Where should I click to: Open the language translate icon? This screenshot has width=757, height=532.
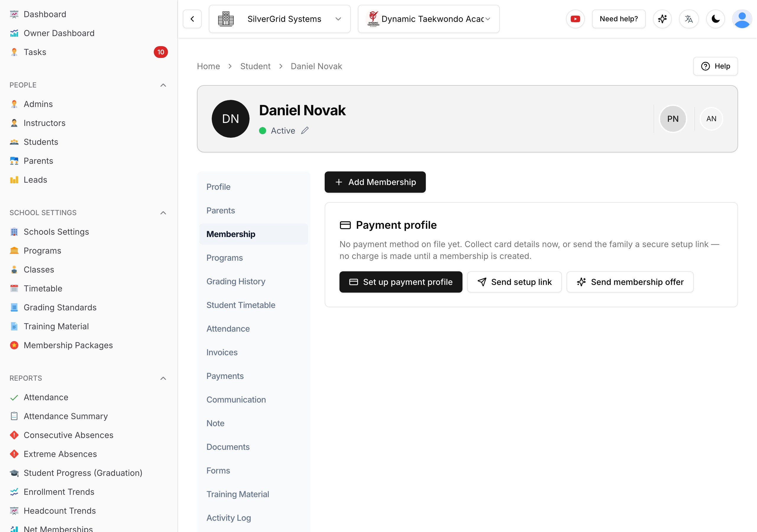click(689, 19)
